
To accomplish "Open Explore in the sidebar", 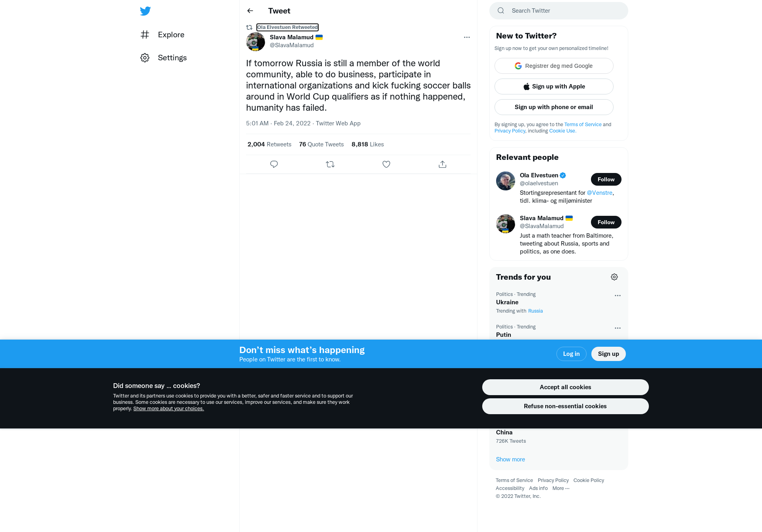I will tap(162, 35).
